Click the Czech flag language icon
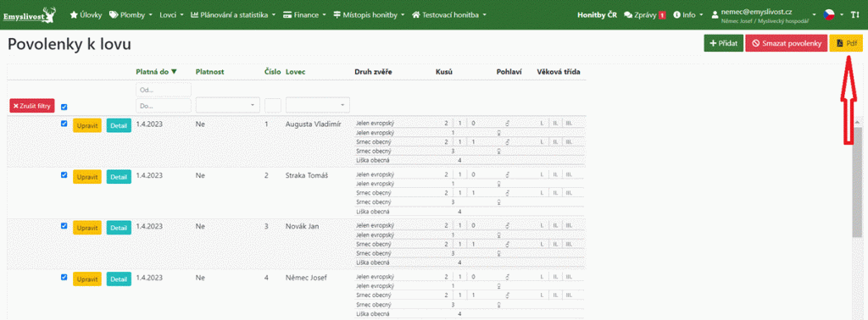The image size is (868, 320). coord(828,14)
